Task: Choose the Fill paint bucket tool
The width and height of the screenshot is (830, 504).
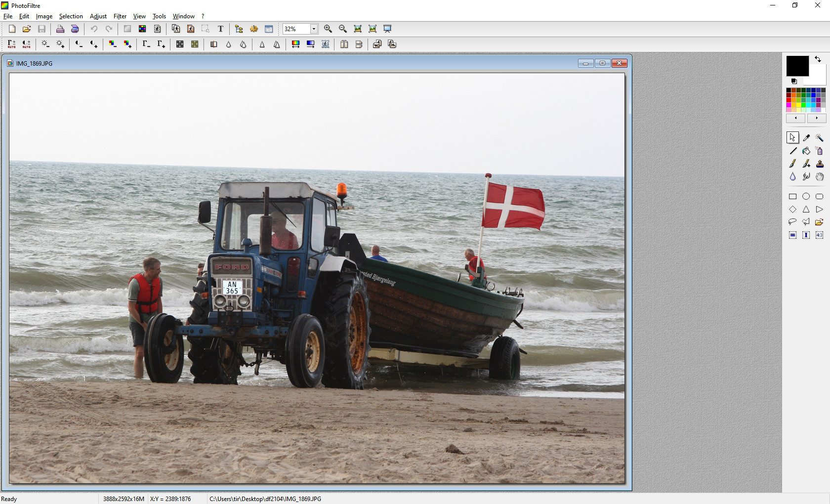Action: click(806, 151)
